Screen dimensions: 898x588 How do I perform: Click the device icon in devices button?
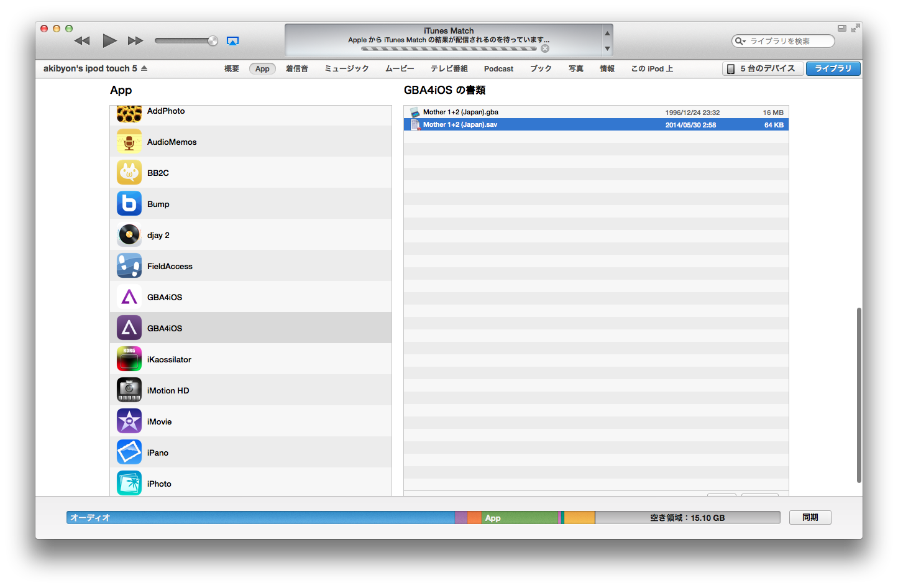pos(731,69)
